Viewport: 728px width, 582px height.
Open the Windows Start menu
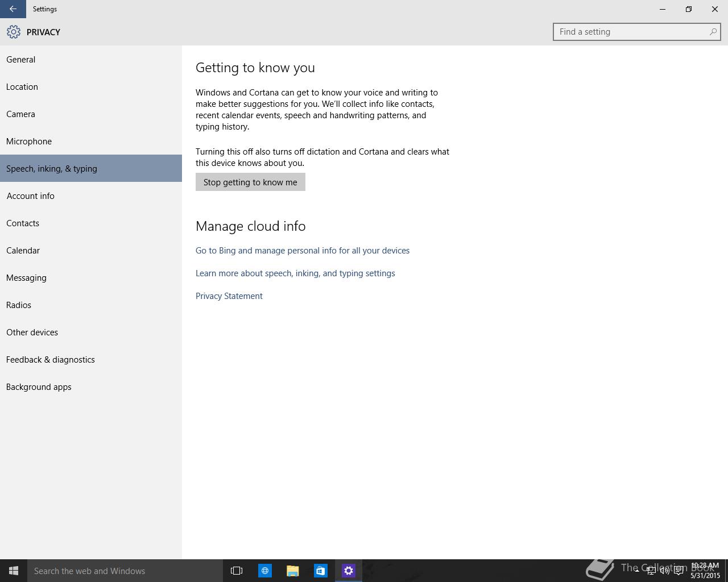point(14,571)
